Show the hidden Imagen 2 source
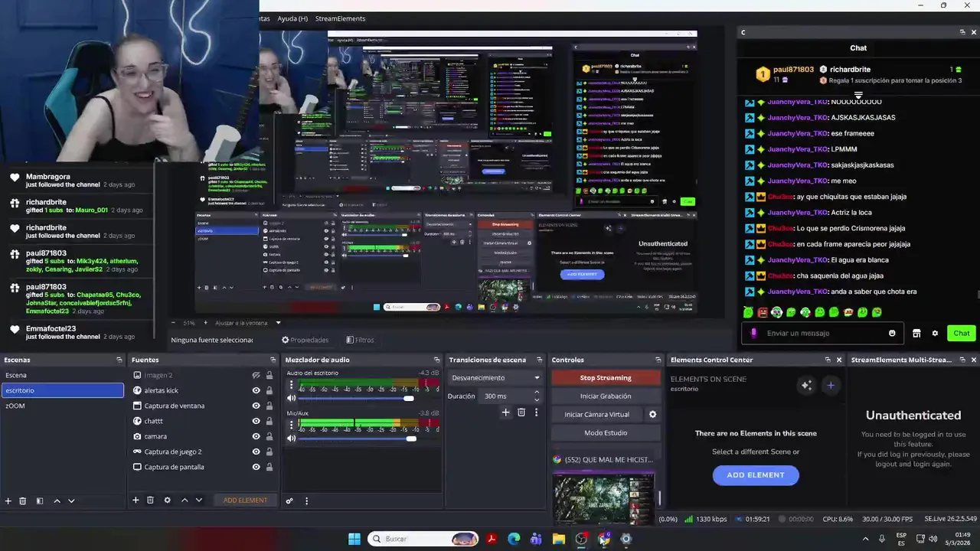 256,375
